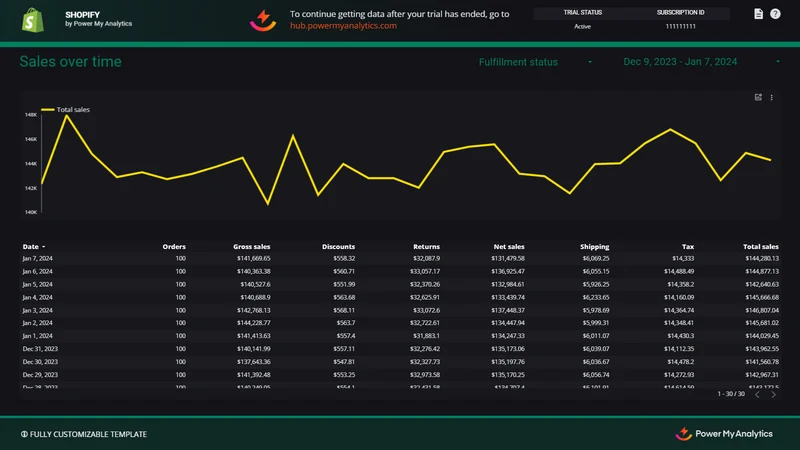Select the Jan 4, 2024 date cell
This screenshot has width=800, height=450.
coord(37,297)
